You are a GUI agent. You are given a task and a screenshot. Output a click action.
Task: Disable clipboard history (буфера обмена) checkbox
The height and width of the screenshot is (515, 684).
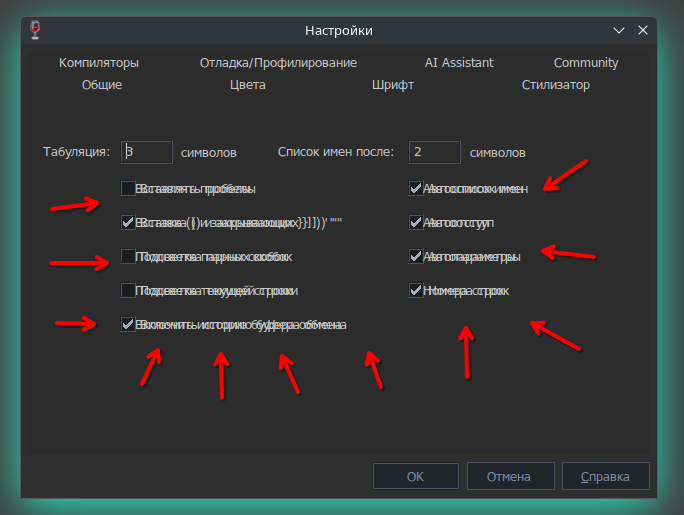click(x=128, y=324)
